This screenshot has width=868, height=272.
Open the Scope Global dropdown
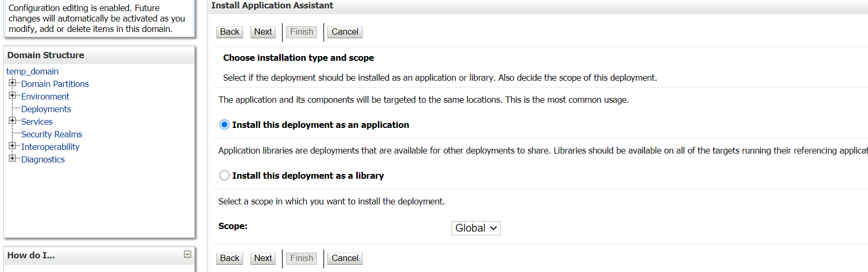(x=476, y=228)
